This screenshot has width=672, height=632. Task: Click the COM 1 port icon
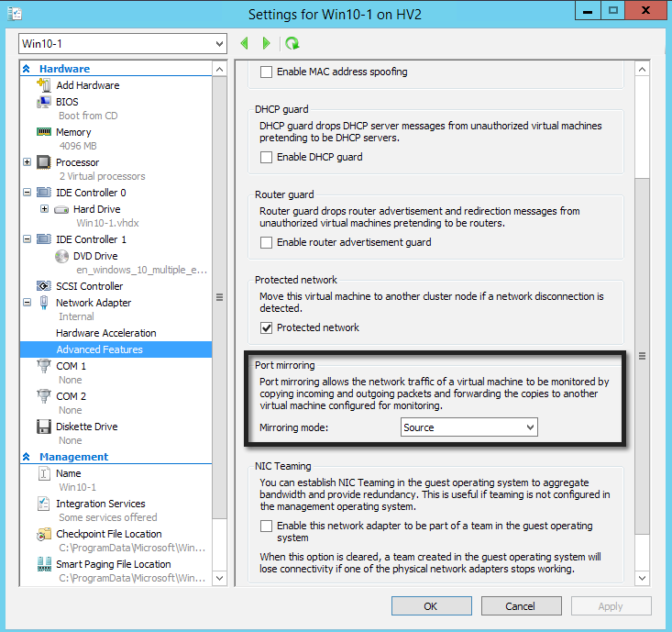tap(44, 366)
